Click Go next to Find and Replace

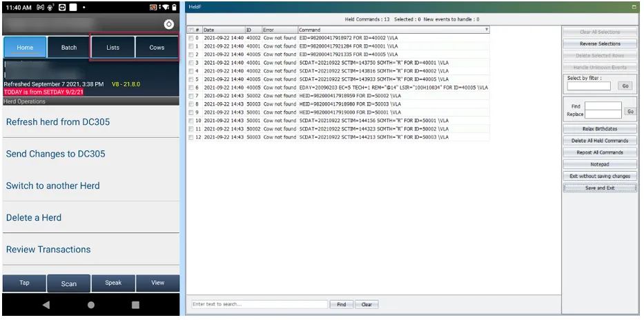(630, 112)
